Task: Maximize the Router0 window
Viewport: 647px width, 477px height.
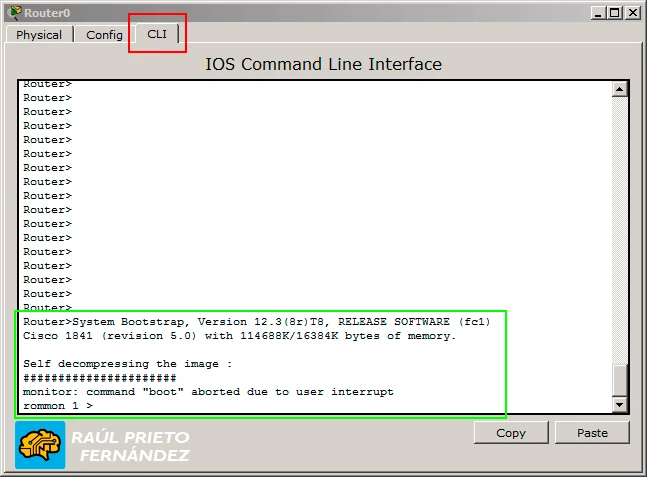Action: coord(615,13)
